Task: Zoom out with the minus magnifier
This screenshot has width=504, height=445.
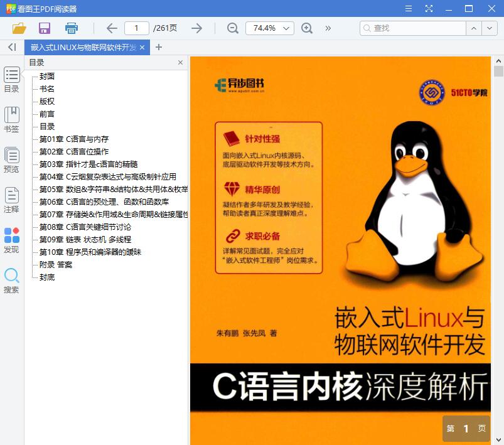Action: (232, 28)
